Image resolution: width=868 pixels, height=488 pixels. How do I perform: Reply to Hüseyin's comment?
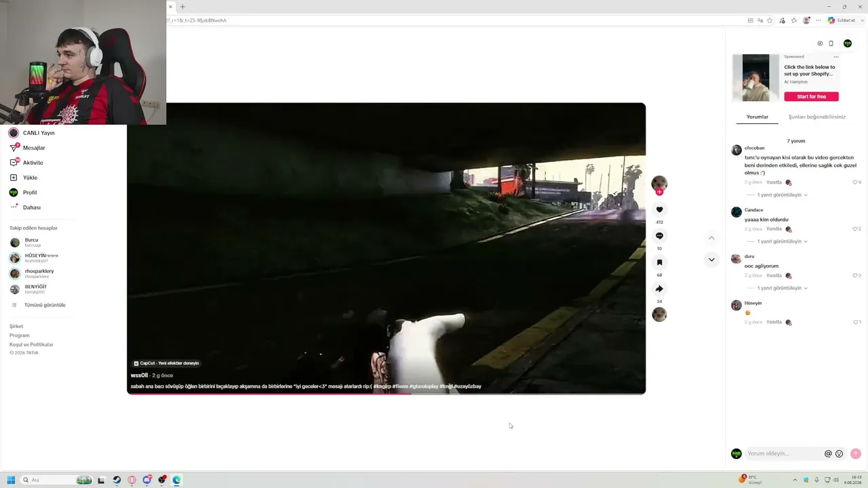point(774,322)
